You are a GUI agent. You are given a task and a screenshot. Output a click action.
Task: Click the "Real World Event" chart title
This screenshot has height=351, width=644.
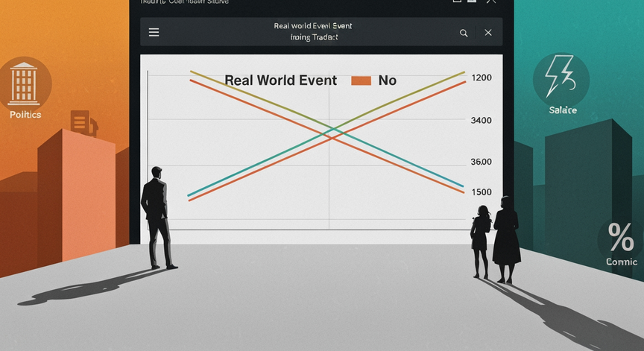[x=280, y=80]
